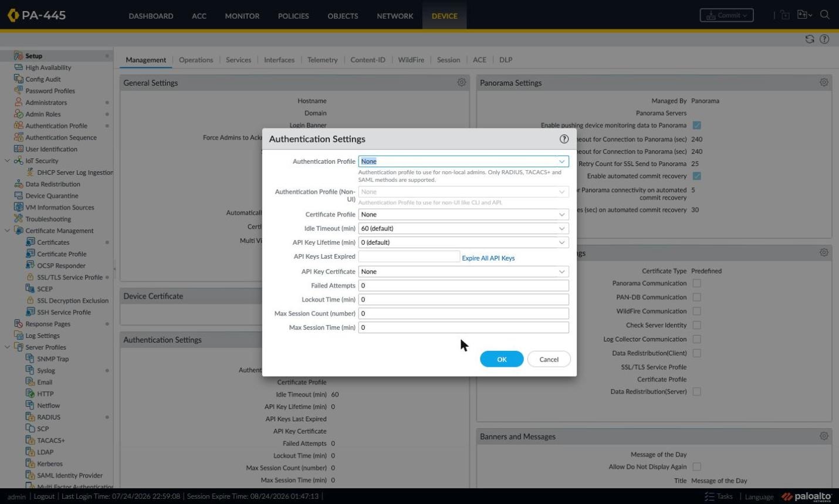
Task: Switch to MONITOR tab
Action: tap(242, 16)
